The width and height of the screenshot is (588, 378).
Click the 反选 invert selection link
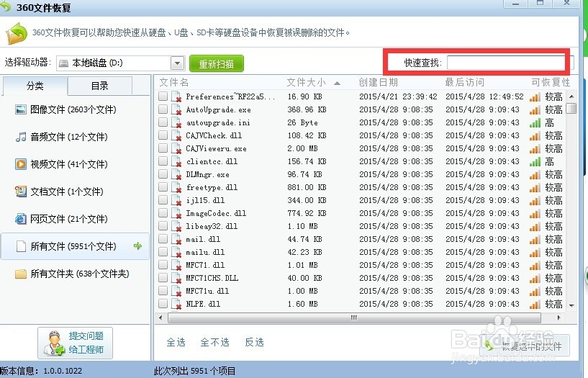254,342
